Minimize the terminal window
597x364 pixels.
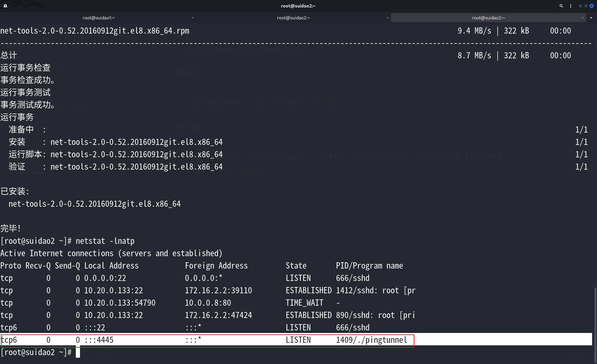pos(580,6)
